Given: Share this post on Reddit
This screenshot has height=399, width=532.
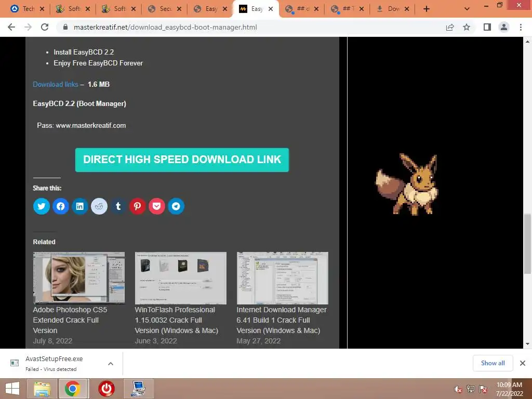Looking at the screenshot, I should (99, 206).
